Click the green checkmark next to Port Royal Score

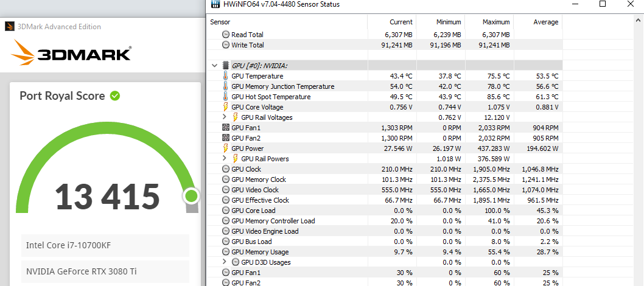(115, 96)
